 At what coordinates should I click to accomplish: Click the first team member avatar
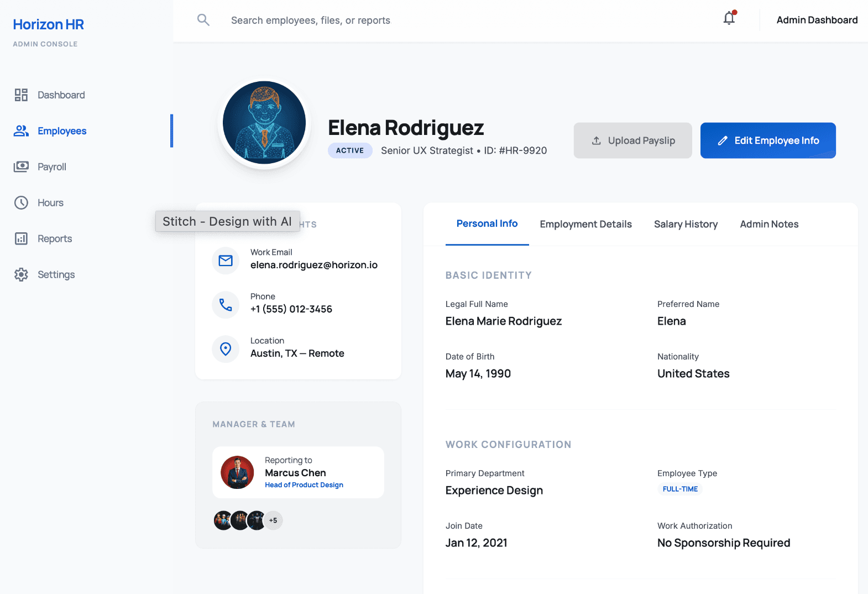223,520
